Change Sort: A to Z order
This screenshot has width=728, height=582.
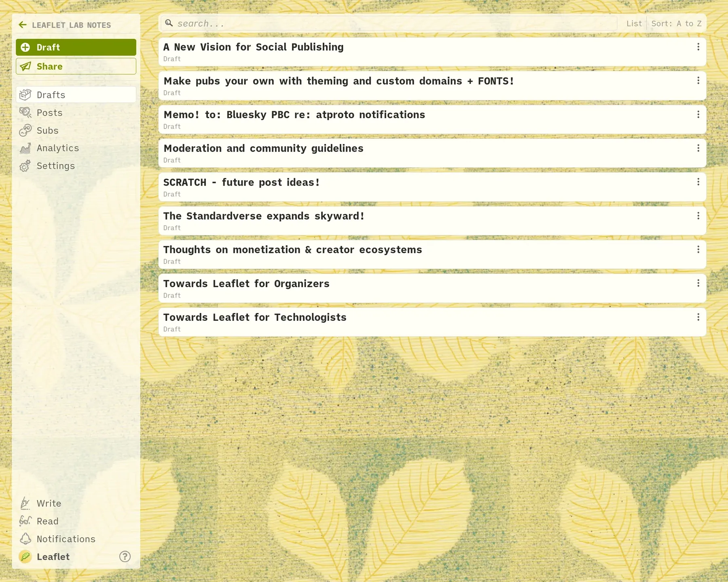676,23
